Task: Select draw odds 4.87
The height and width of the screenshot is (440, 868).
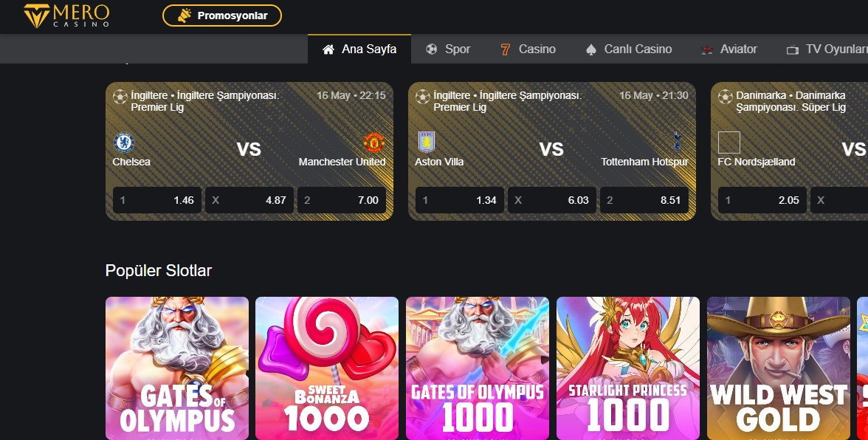Action: (249, 200)
